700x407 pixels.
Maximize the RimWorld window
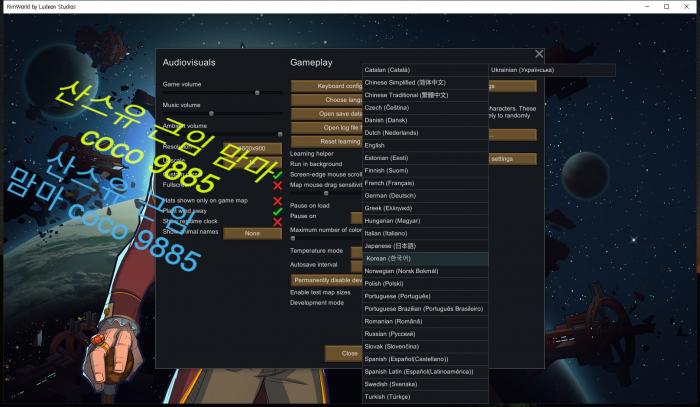coord(667,7)
